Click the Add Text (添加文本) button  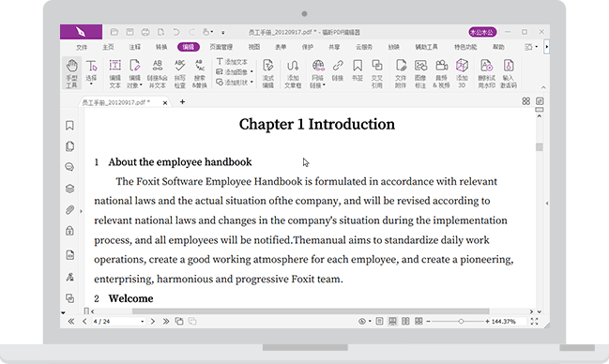tap(232, 62)
